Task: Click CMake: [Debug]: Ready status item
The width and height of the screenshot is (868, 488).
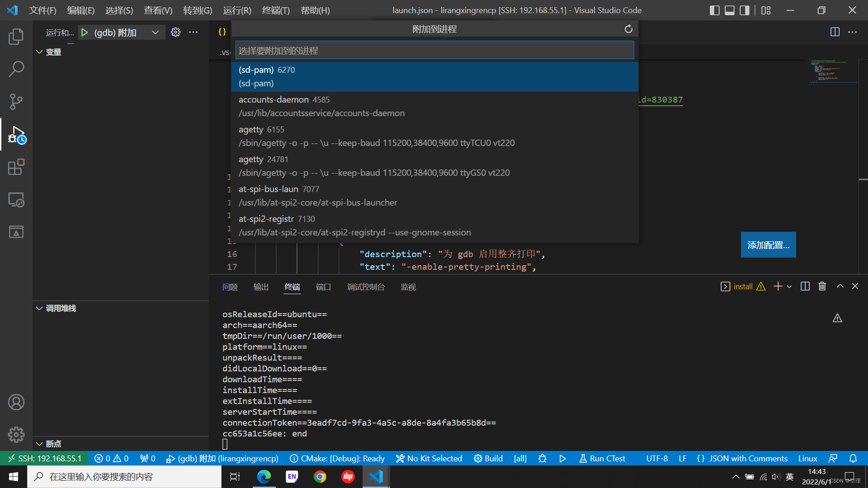Action: click(x=337, y=459)
